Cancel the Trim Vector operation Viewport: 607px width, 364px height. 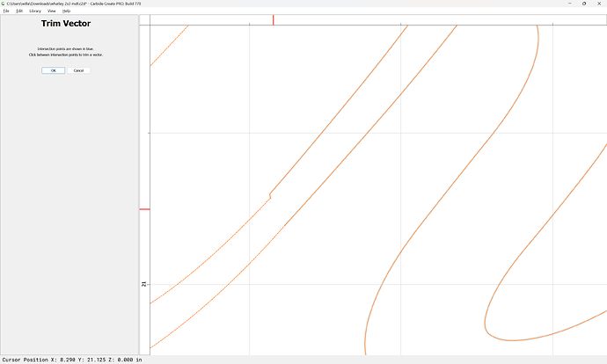[78, 70]
